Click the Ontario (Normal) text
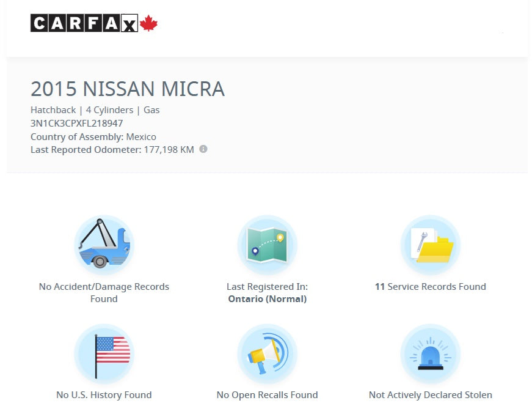Image resolution: width=532 pixels, height=414 pixels. [267, 299]
